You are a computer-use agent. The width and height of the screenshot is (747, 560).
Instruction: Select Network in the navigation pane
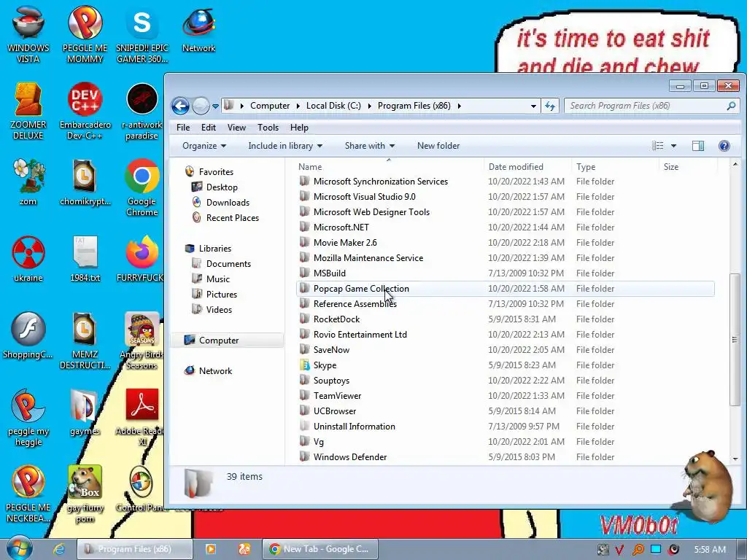(x=209, y=371)
